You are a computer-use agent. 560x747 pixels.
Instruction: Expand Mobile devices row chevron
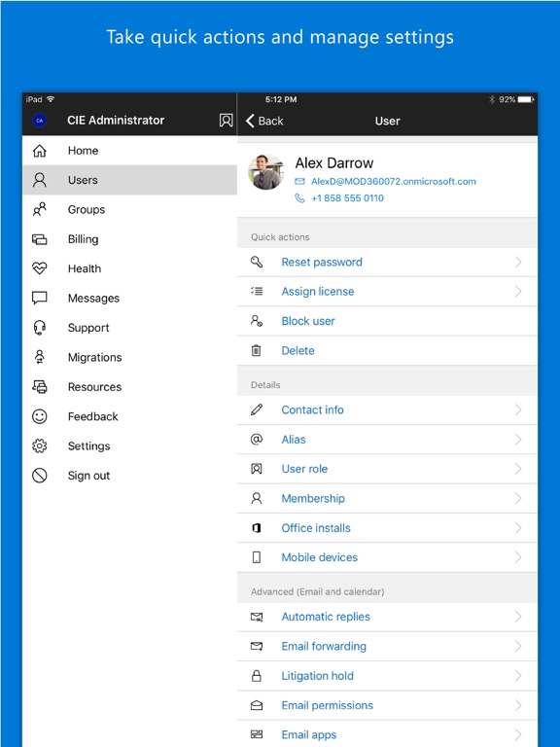pos(518,557)
